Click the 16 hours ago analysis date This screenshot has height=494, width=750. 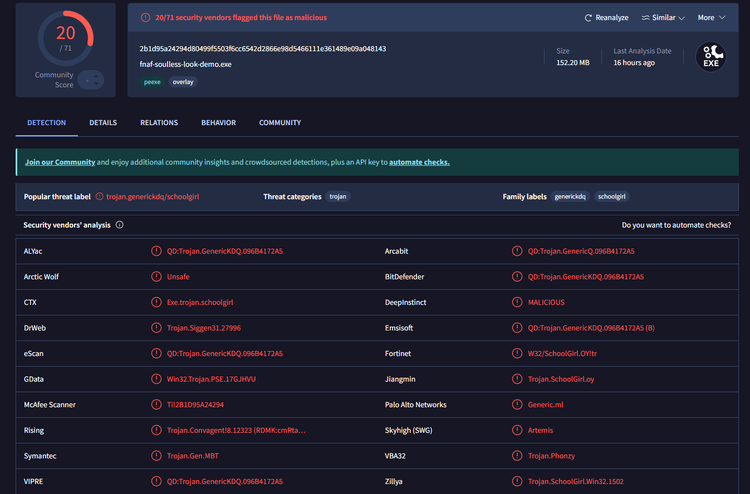click(634, 63)
